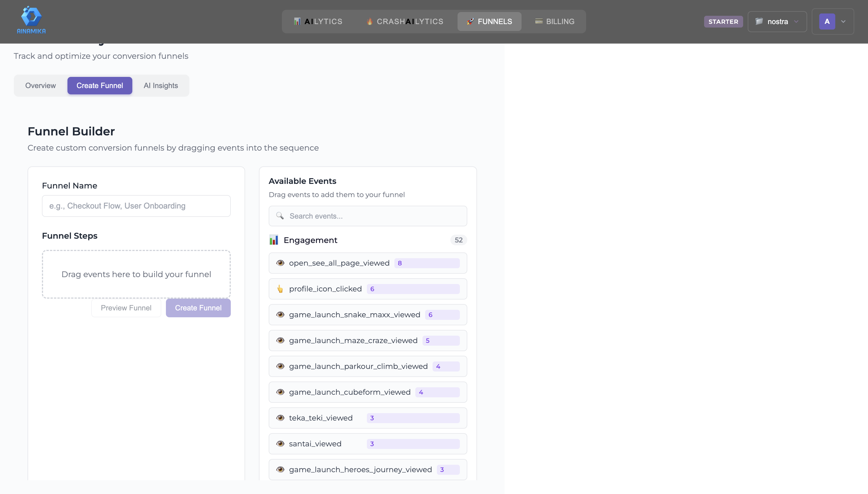The height and width of the screenshot is (494, 868).
Task: Click the magnifier icon in event search
Action: pos(280,216)
